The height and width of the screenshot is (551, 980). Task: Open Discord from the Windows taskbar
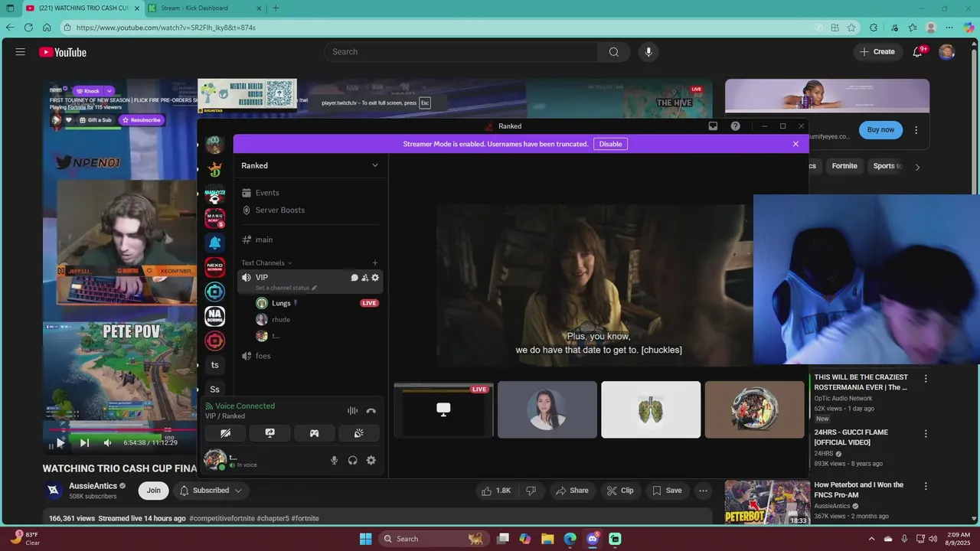[592, 539]
